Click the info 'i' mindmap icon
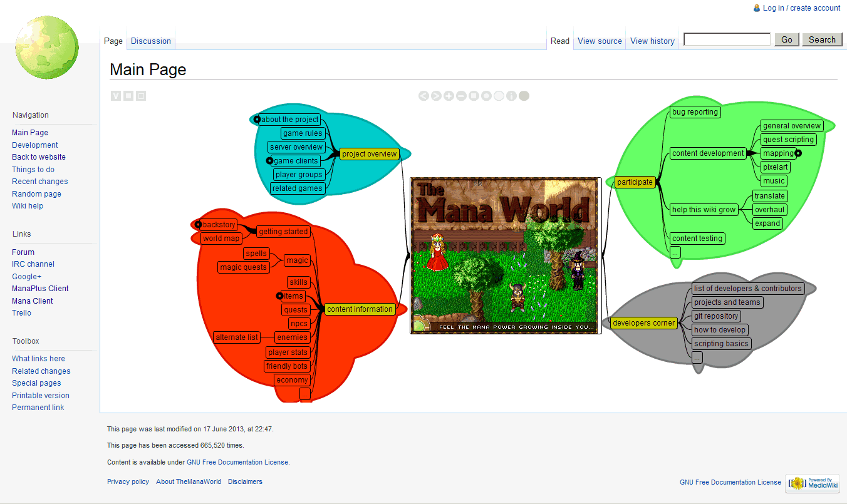This screenshot has height=504, width=847. (511, 96)
